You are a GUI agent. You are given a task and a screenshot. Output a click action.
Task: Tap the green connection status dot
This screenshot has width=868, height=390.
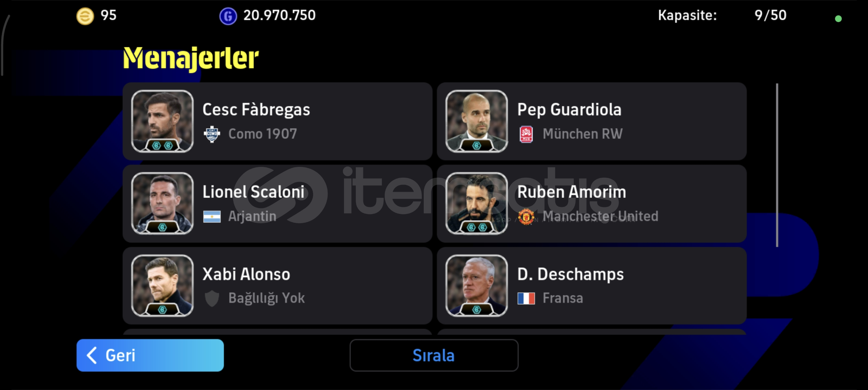[x=838, y=19]
